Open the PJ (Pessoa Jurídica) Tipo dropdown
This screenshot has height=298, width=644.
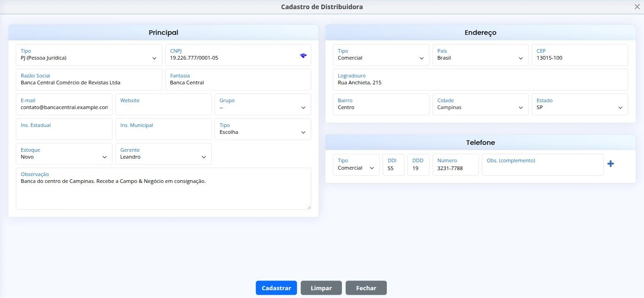tap(89, 55)
